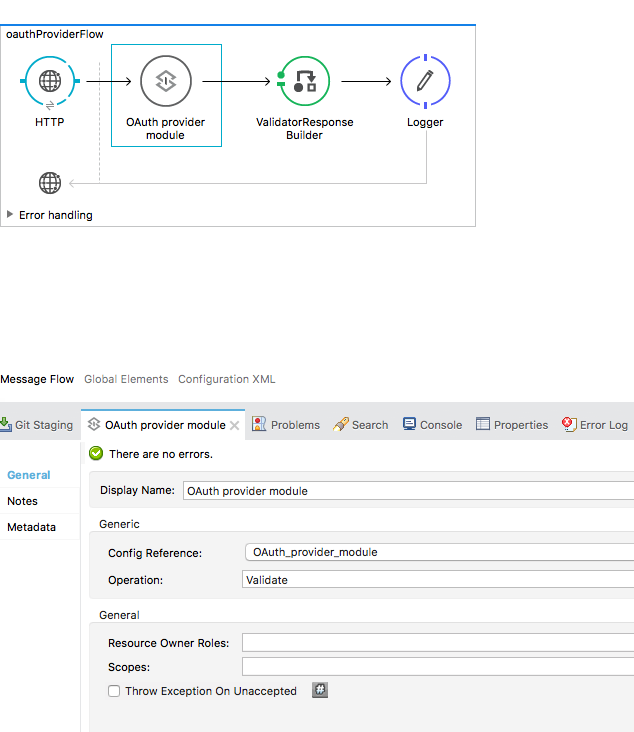
Task: Click the OAuth provider module icon
Action: coord(166,82)
